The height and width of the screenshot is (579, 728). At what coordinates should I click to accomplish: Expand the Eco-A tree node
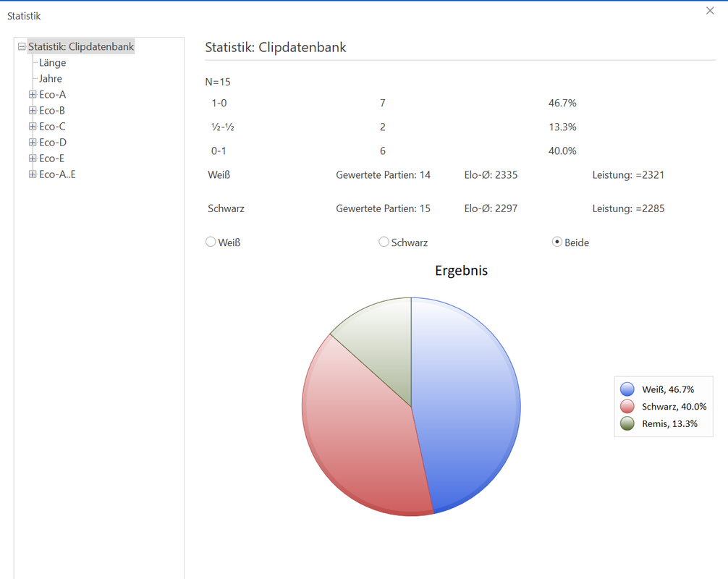(33, 95)
